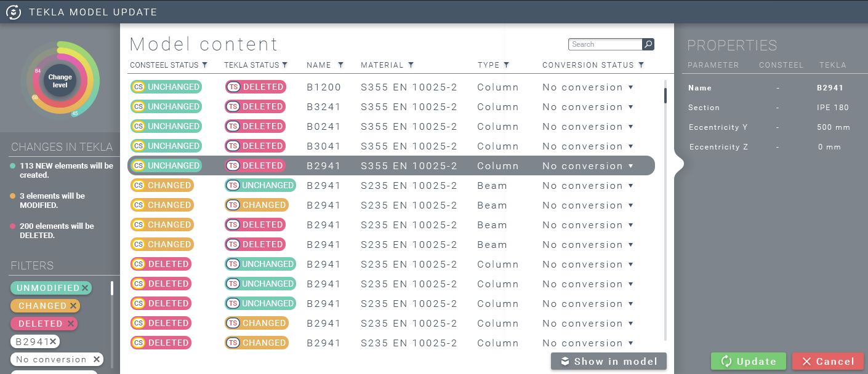Open the CONSTEEL STATUS column filter funnel
This screenshot has width=868, height=374.
pos(205,65)
